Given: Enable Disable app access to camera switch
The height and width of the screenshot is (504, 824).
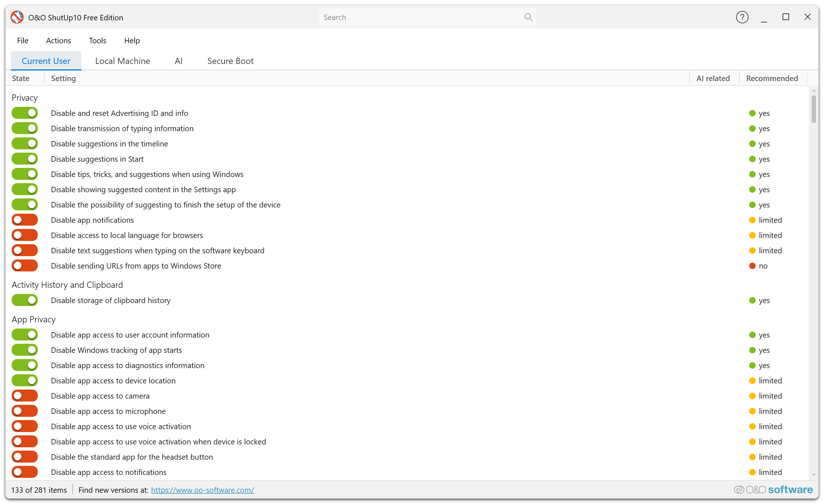Looking at the screenshot, I should 25,396.
